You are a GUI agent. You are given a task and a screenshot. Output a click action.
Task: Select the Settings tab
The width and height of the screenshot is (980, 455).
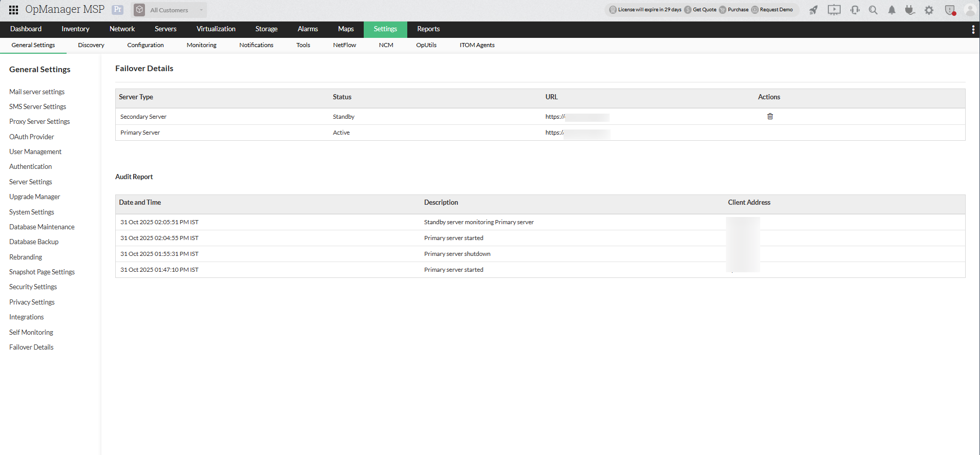(385, 29)
